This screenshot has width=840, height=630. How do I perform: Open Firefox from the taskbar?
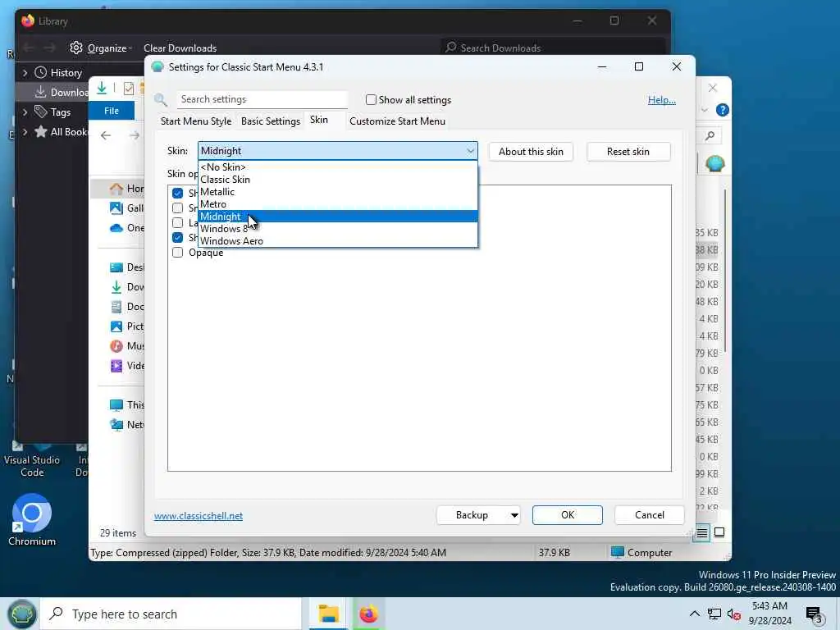(x=368, y=614)
